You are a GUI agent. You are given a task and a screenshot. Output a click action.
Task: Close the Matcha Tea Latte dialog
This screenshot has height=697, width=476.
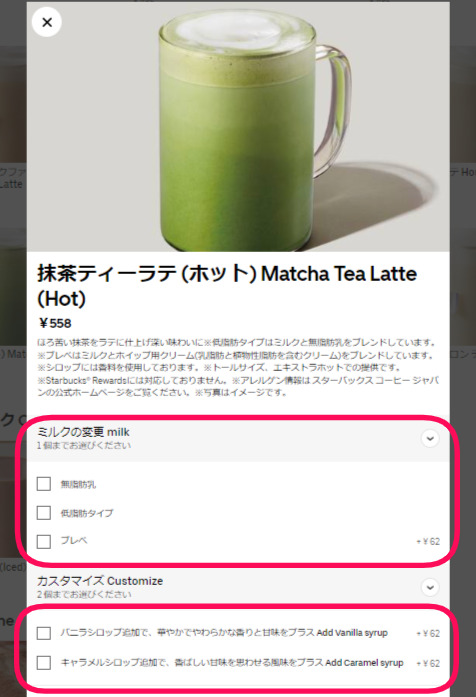coord(47,22)
